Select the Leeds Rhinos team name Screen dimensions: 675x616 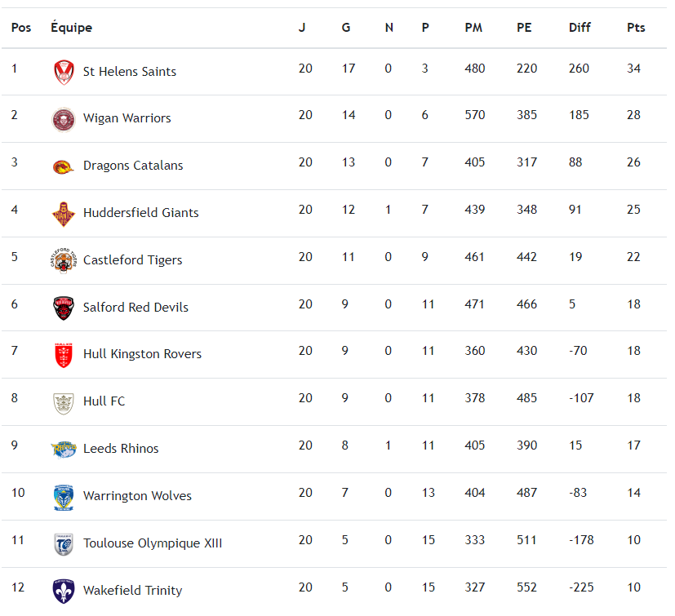point(121,449)
